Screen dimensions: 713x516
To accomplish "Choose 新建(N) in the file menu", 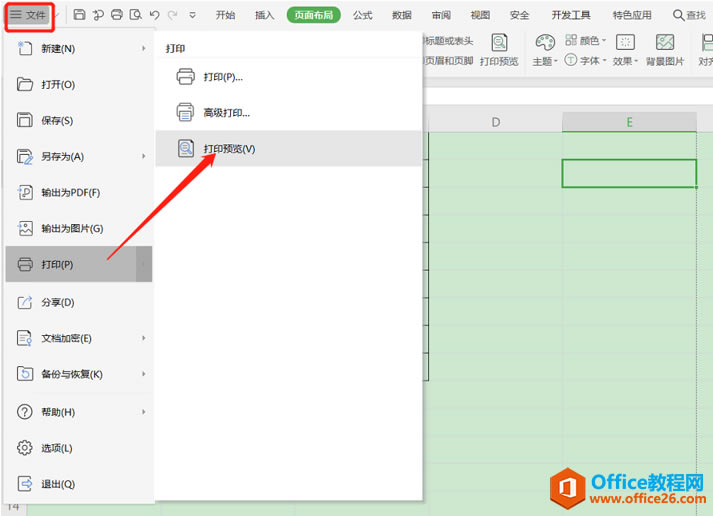I will (79, 48).
